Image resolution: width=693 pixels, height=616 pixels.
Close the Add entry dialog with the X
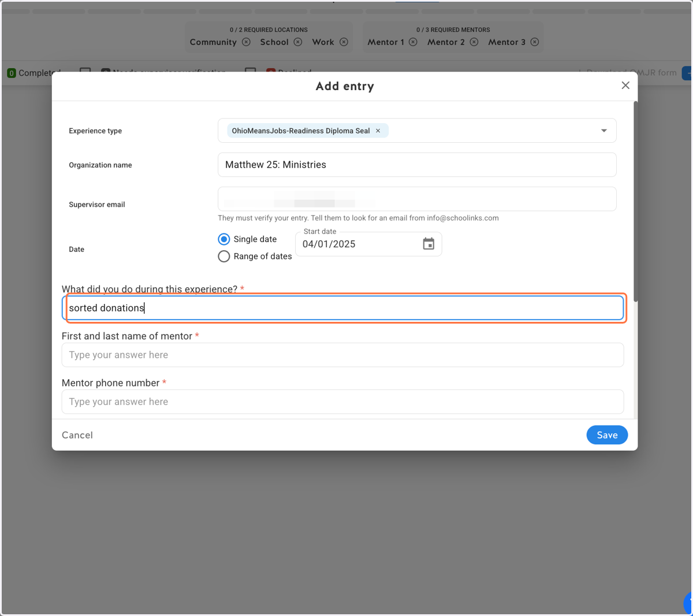click(625, 86)
